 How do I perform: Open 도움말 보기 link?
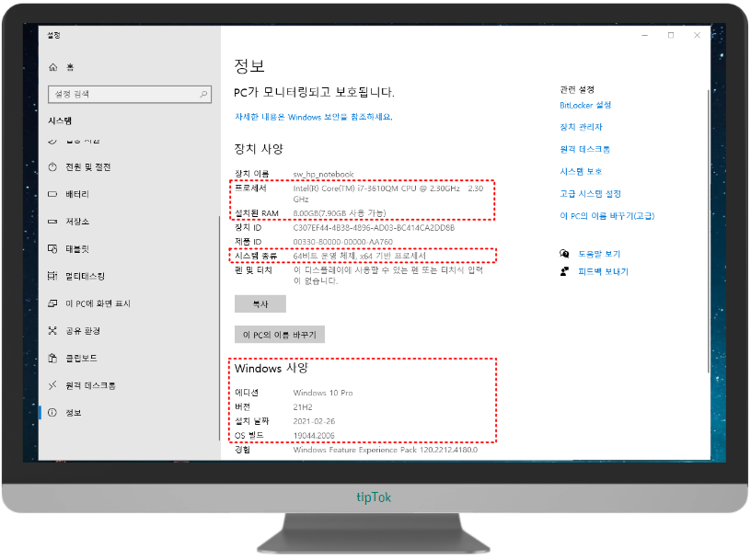tap(599, 254)
